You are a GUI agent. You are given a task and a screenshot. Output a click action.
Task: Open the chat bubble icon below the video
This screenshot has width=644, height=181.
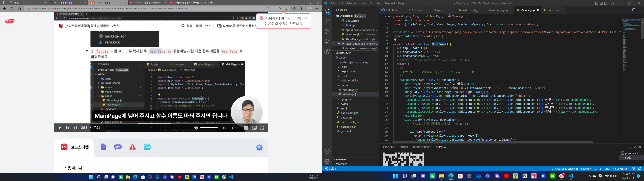(x=118, y=147)
